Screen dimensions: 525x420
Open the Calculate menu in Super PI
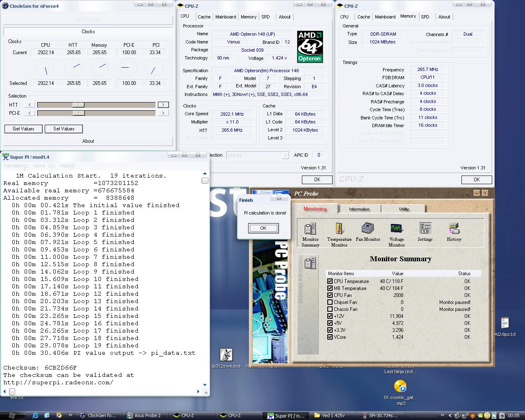tap(16, 166)
